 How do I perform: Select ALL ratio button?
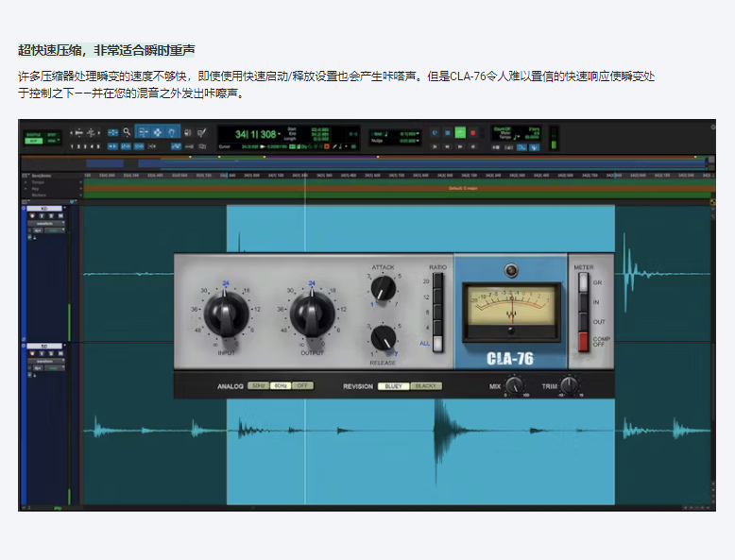tap(437, 344)
